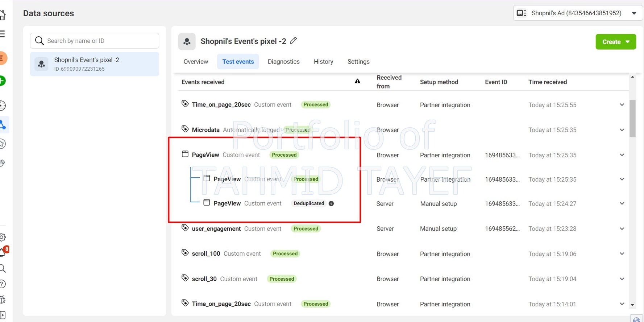Expand Time_on_page_20sec row at 15:25:55
The image size is (644, 322).
622,105
